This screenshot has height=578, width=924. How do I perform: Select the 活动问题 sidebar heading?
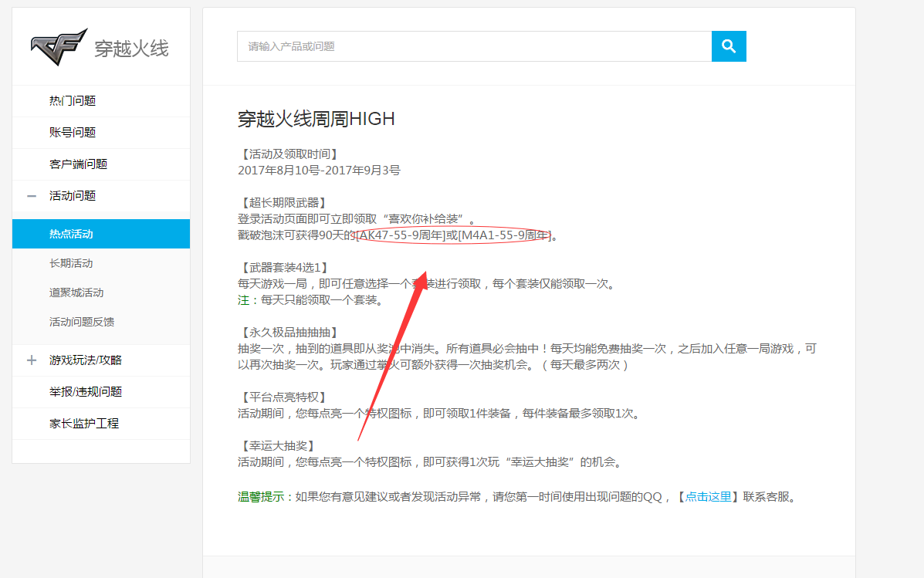point(73,196)
